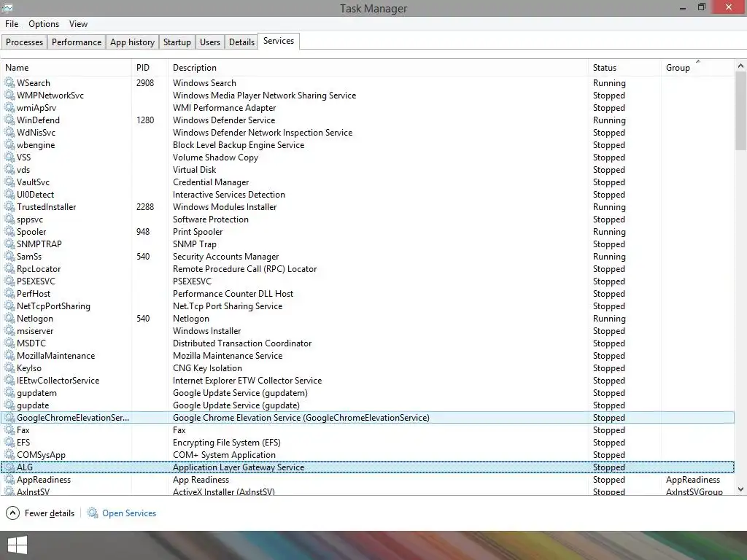This screenshot has width=747, height=560.
Task: Click the gear icon beside Fax
Action: (9, 430)
